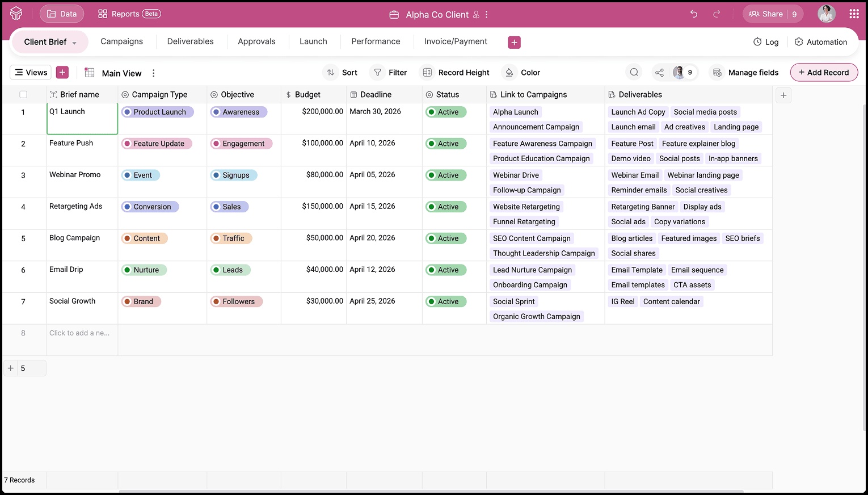Image resolution: width=868 pixels, height=495 pixels.
Task: Click the Alpha Co Client base title
Action: click(437, 15)
